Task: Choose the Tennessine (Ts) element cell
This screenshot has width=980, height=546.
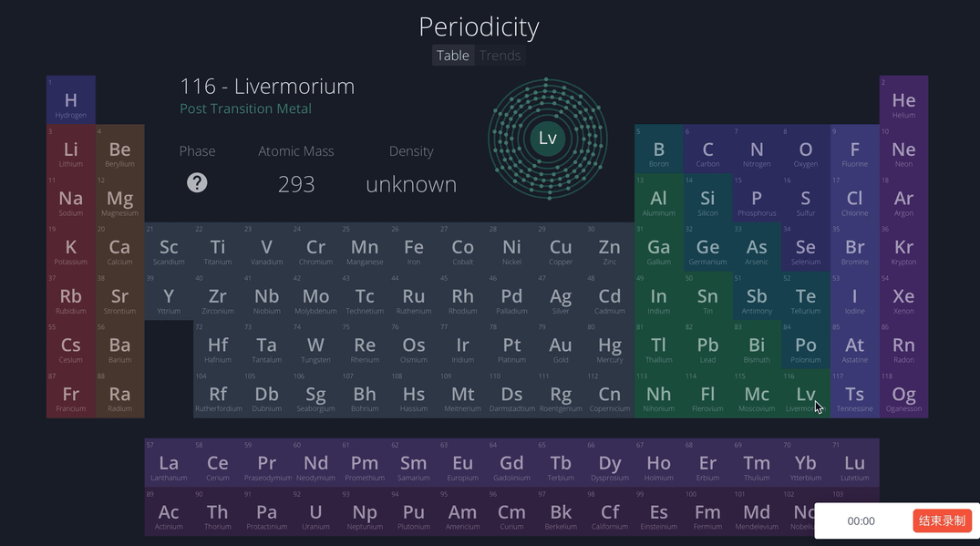Action: click(854, 395)
